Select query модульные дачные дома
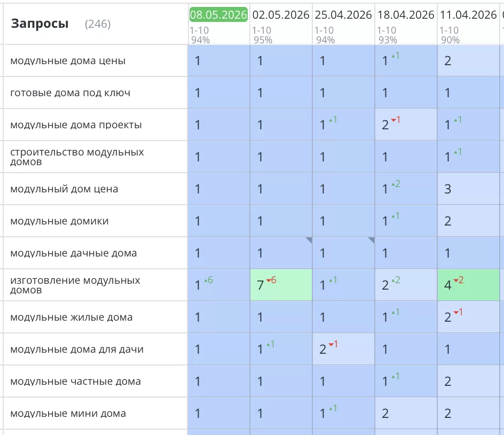 tap(73, 253)
